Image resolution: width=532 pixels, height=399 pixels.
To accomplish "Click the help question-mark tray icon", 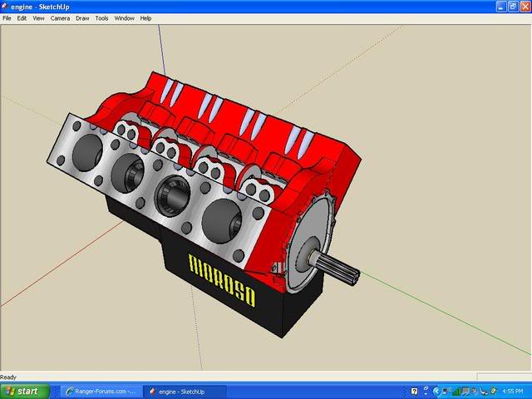I will coord(414,392).
